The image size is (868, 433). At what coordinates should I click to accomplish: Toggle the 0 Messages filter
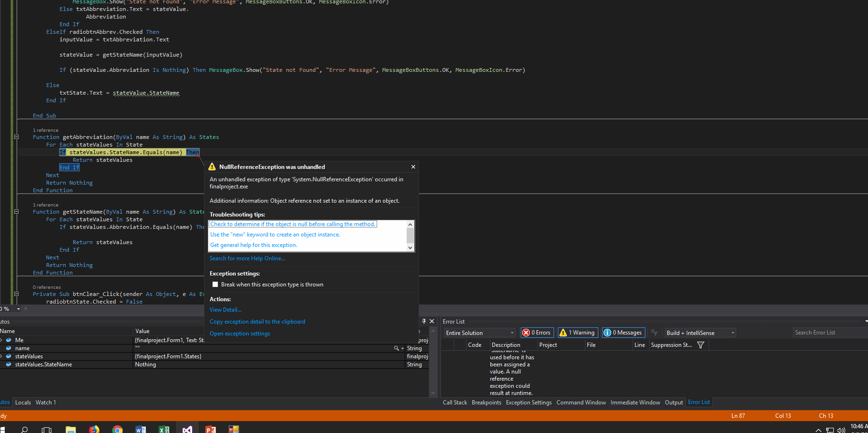pyautogui.click(x=623, y=332)
